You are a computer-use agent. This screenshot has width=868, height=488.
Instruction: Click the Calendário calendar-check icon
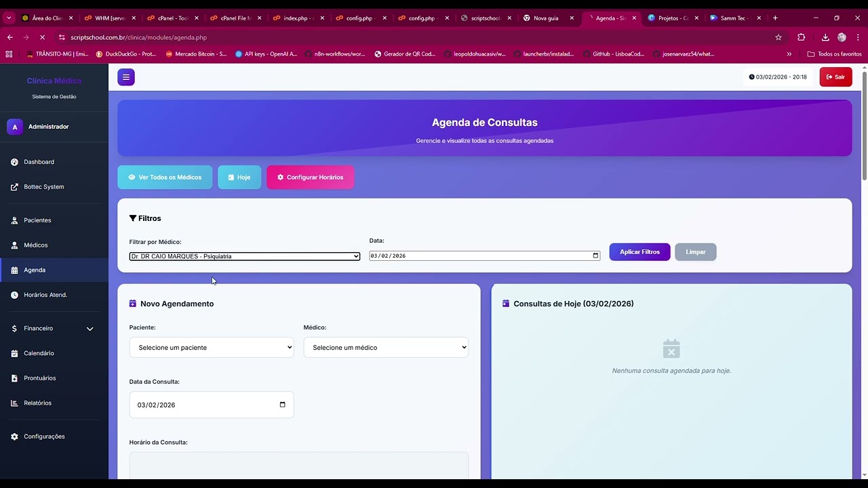(15, 353)
